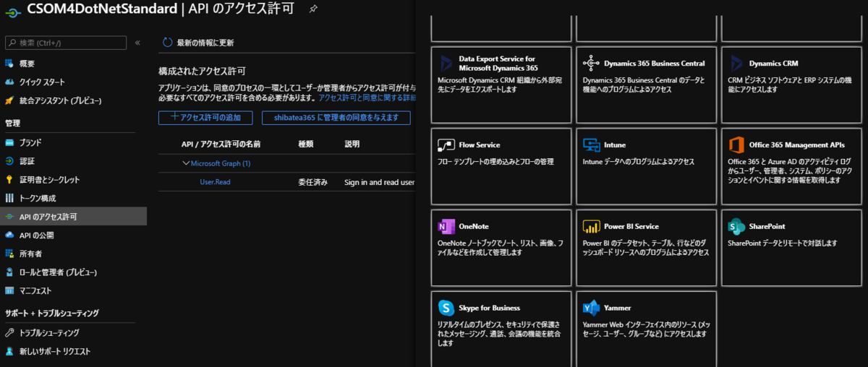Click the rocket icon for 統合アシスタント
The image size is (868, 367).
(9, 100)
